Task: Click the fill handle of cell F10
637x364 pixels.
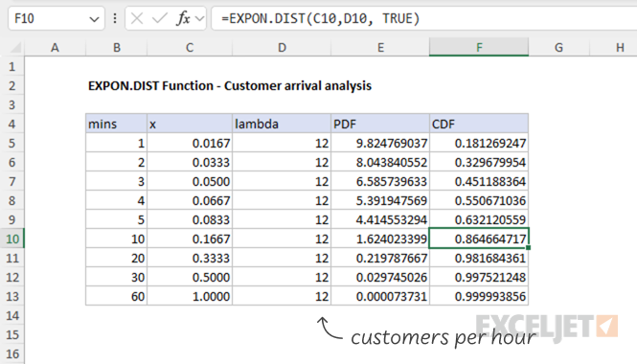Action: pos(528,247)
